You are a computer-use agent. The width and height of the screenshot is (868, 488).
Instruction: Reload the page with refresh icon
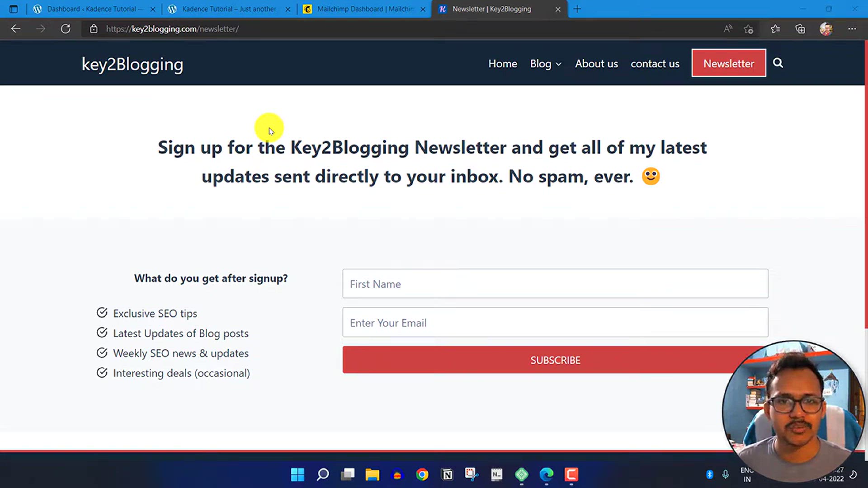point(66,29)
